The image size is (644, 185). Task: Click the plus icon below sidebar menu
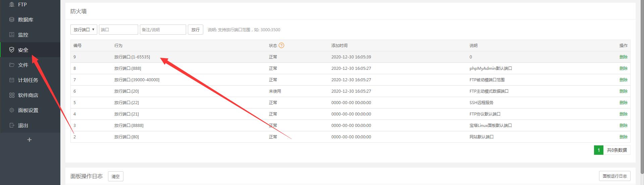tap(30, 140)
